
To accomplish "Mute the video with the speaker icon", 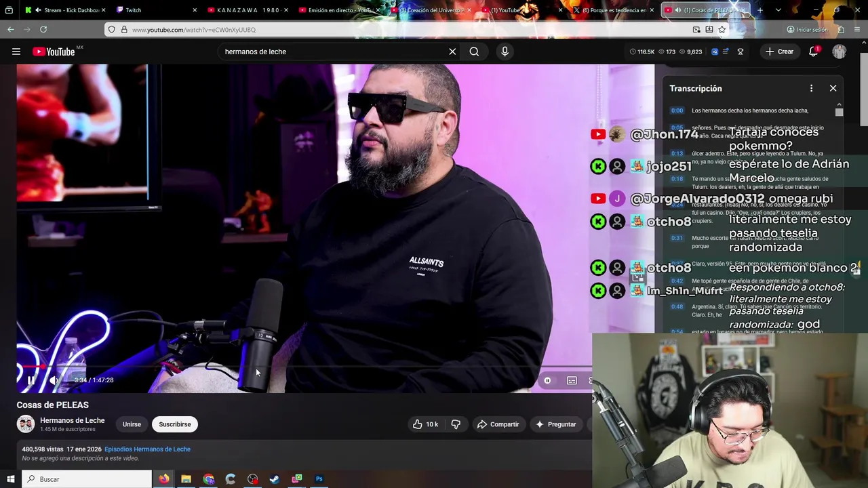I will click(x=54, y=380).
